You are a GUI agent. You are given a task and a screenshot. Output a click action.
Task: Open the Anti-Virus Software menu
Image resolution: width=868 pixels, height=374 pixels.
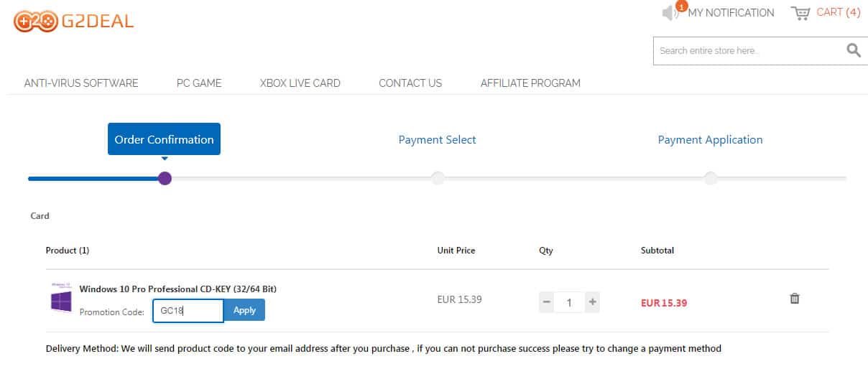point(81,83)
